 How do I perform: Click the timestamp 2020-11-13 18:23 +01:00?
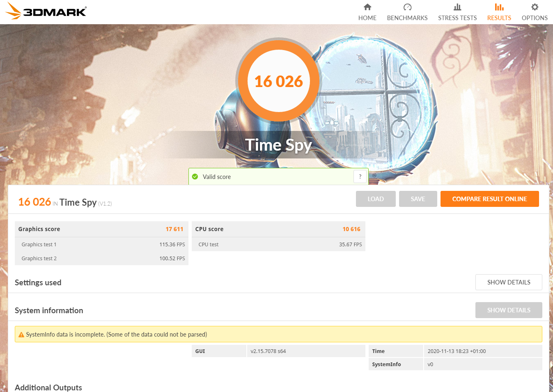tap(457, 351)
